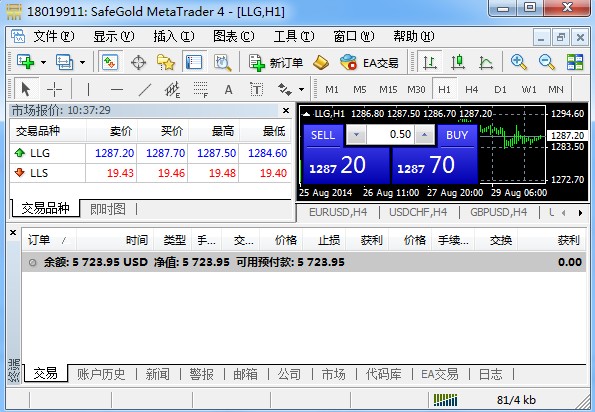The height and width of the screenshot is (412, 595).
Task: Sort by the 订单 column header
Action: coord(49,240)
